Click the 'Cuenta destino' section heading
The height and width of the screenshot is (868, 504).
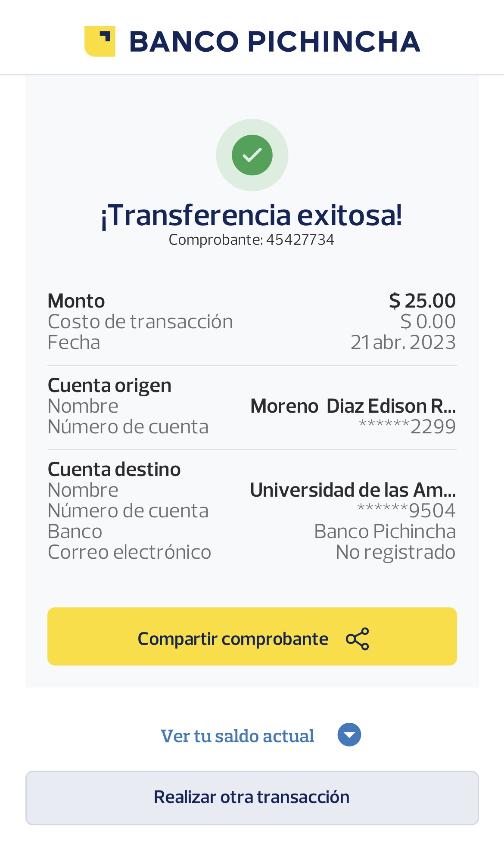114,469
